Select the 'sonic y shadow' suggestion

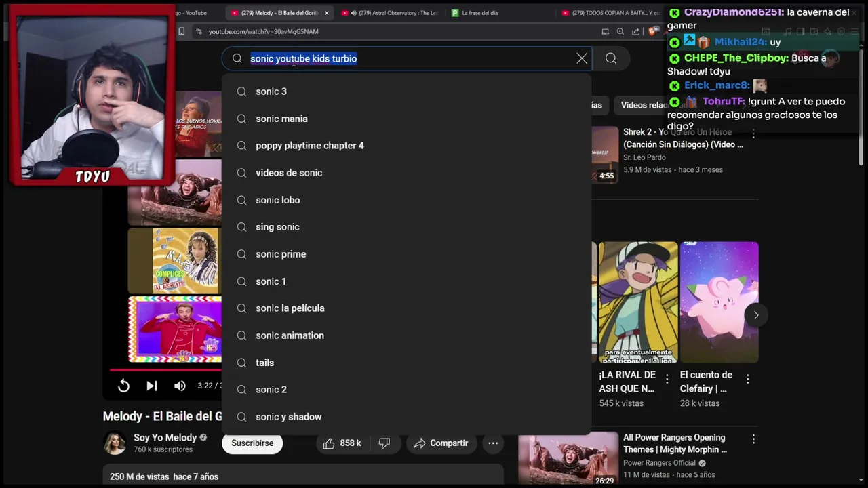pos(406,417)
